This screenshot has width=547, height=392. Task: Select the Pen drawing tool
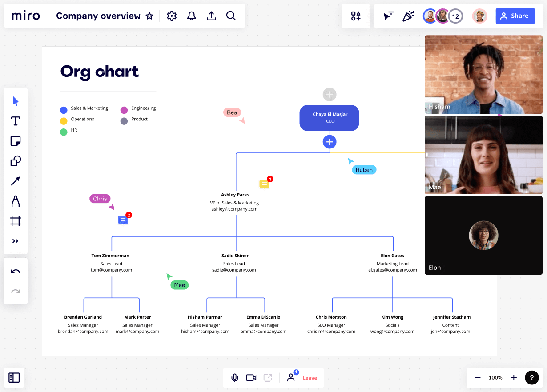coord(16,201)
